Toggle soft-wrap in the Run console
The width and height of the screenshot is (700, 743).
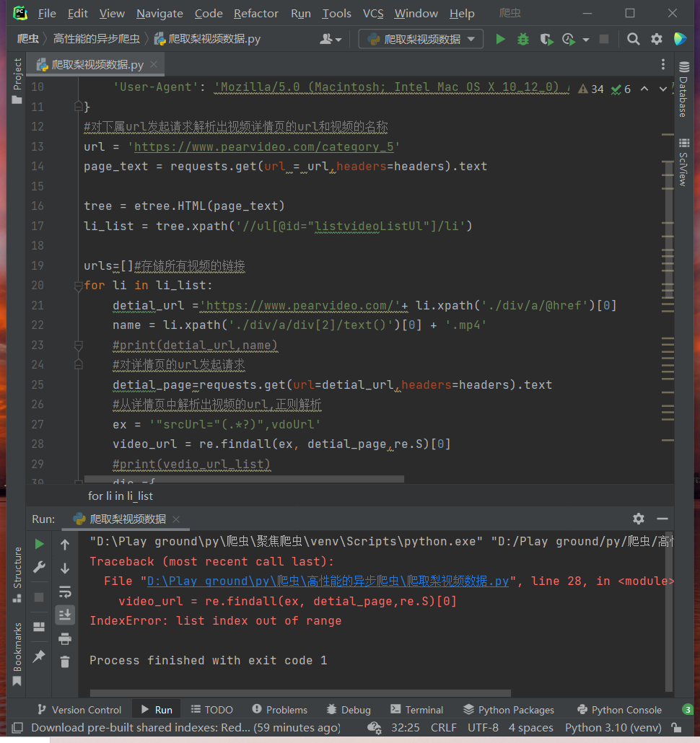pyautogui.click(x=65, y=592)
